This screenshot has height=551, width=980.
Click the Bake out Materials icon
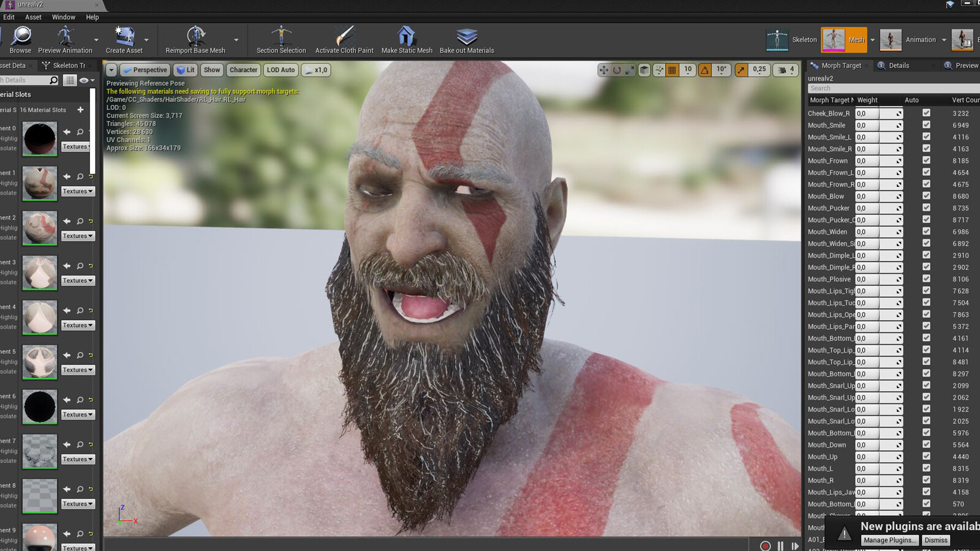tap(467, 36)
